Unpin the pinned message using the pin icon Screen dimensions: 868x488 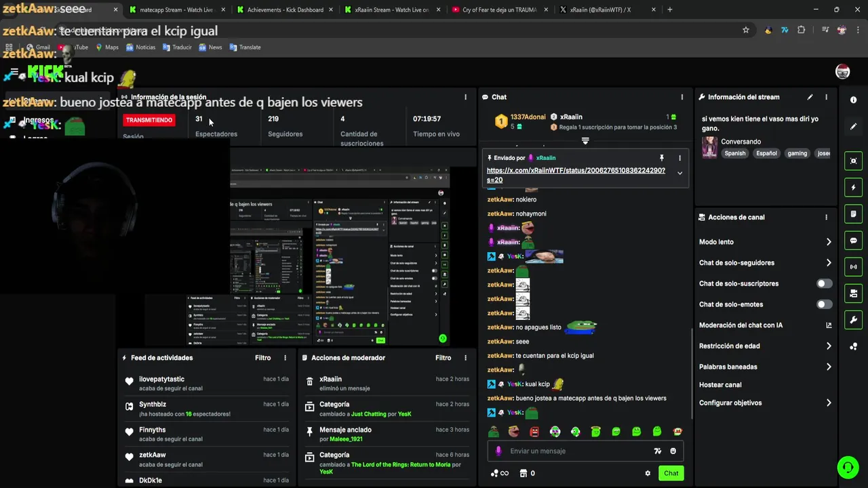(x=662, y=158)
